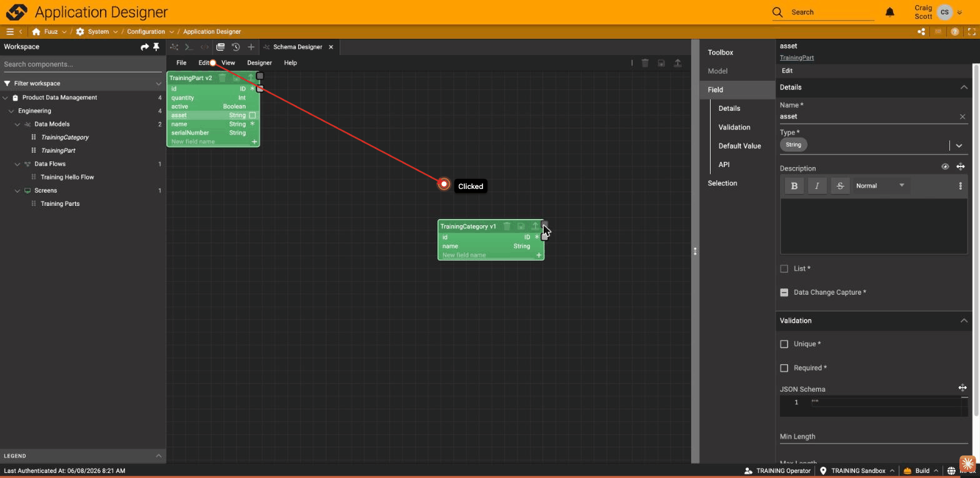Click globe language icon in status bar
Viewport: 980px width, 478px height.
click(x=951, y=470)
